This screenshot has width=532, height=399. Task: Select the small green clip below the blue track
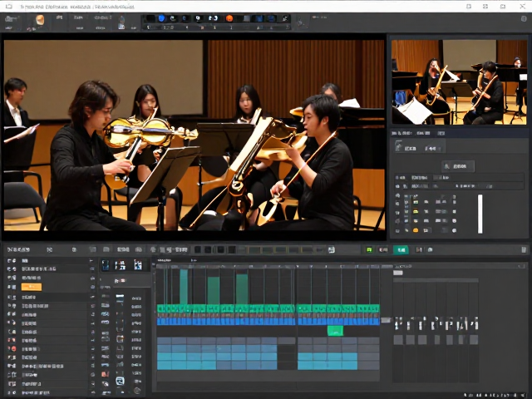point(335,331)
